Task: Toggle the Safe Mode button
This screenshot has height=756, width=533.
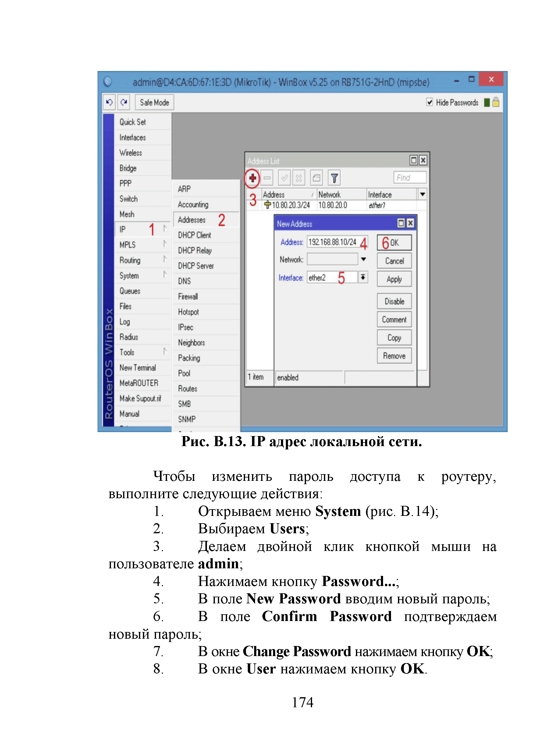Action: [155, 102]
